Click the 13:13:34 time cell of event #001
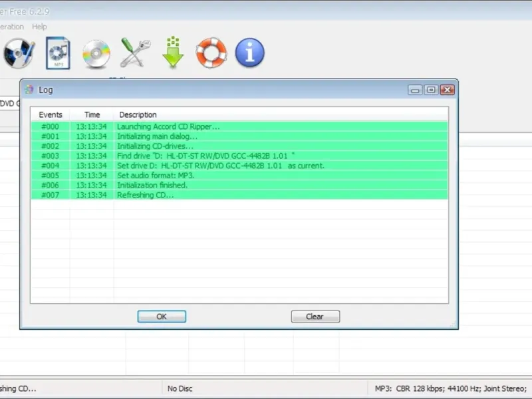The width and height of the screenshot is (532, 399). coord(91,136)
